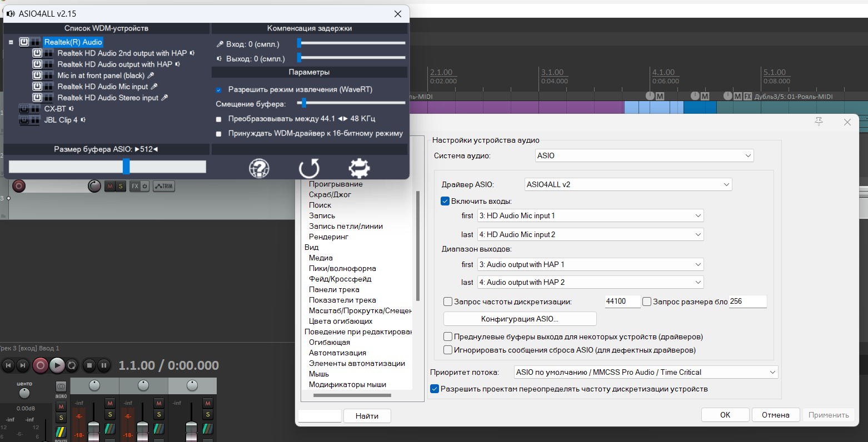Open 'Система аудио' dropdown set to ASIO

coord(645,155)
